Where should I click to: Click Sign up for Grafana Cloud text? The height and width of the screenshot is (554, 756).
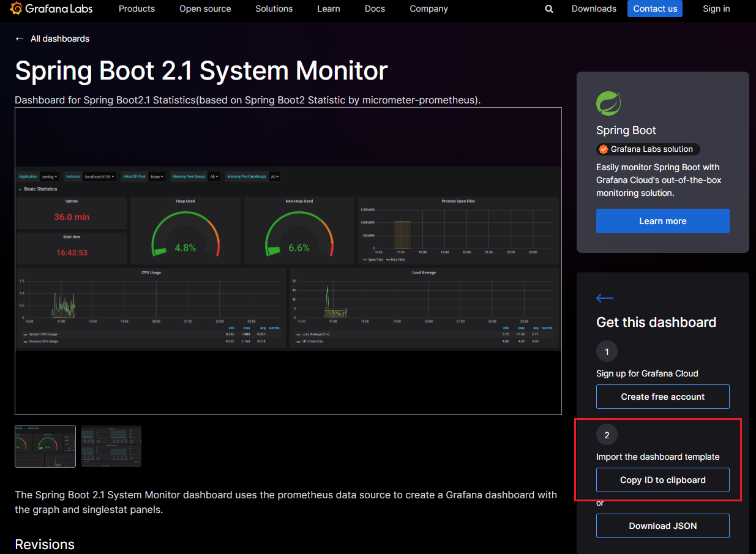[647, 373]
